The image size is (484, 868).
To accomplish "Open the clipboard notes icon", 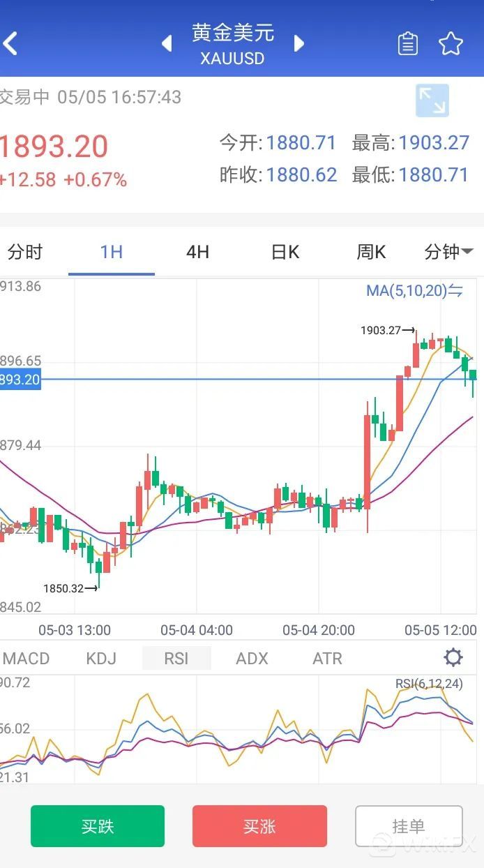I will (408, 44).
